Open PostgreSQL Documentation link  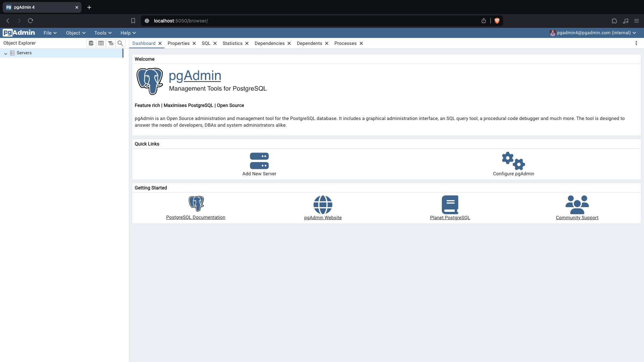[x=196, y=217]
